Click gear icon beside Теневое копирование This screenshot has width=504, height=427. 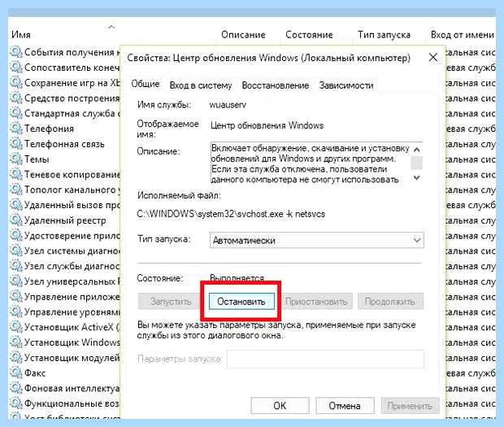(x=16, y=174)
